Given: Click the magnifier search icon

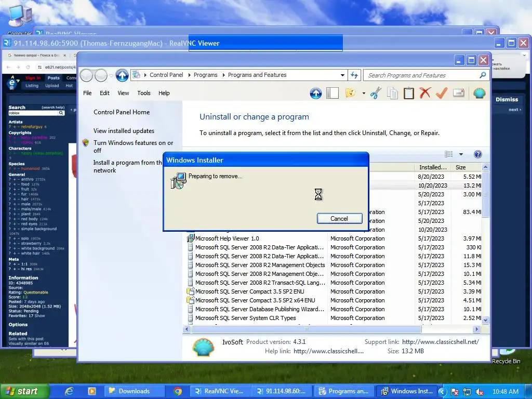Looking at the screenshot, I should (483, 75).
